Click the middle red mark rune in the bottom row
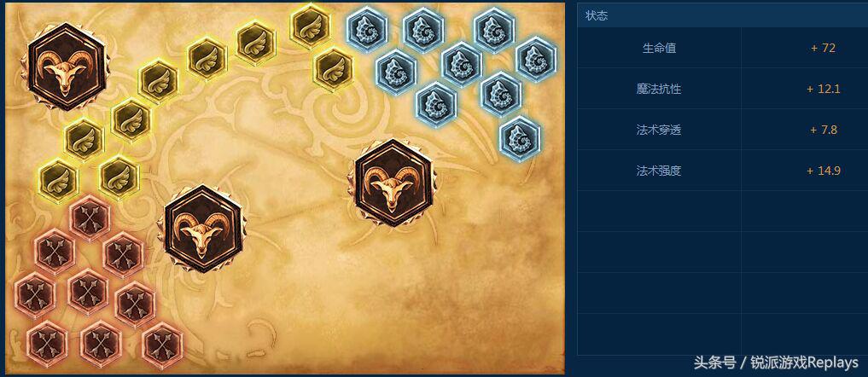Image resolution: width=868 pixels, height=377 pixels. tap(101, 340)
